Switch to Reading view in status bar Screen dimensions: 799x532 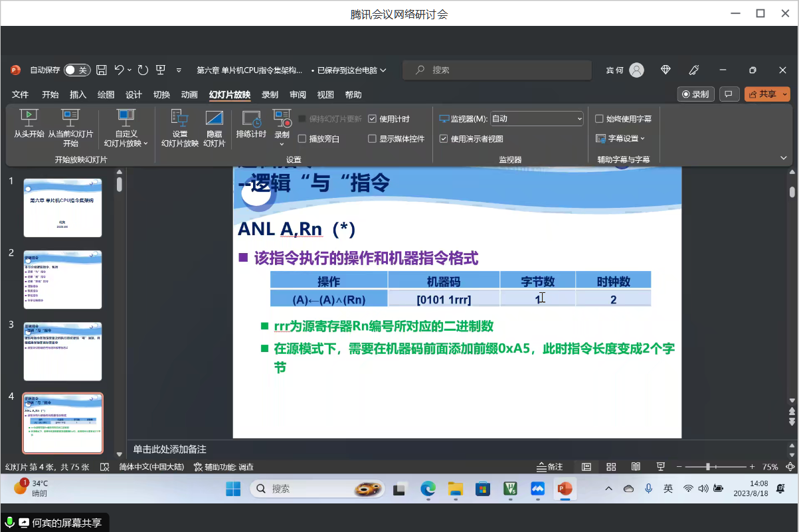click(x=636, y=467)
